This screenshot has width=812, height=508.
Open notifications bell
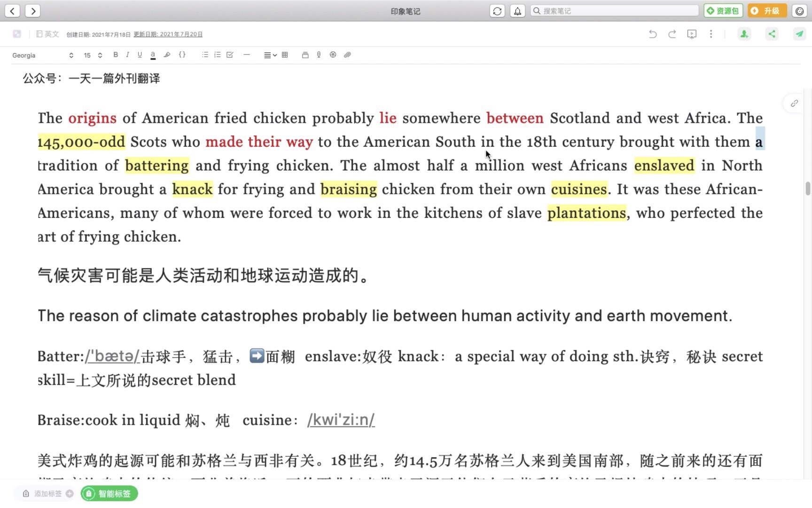coord(517,11)
